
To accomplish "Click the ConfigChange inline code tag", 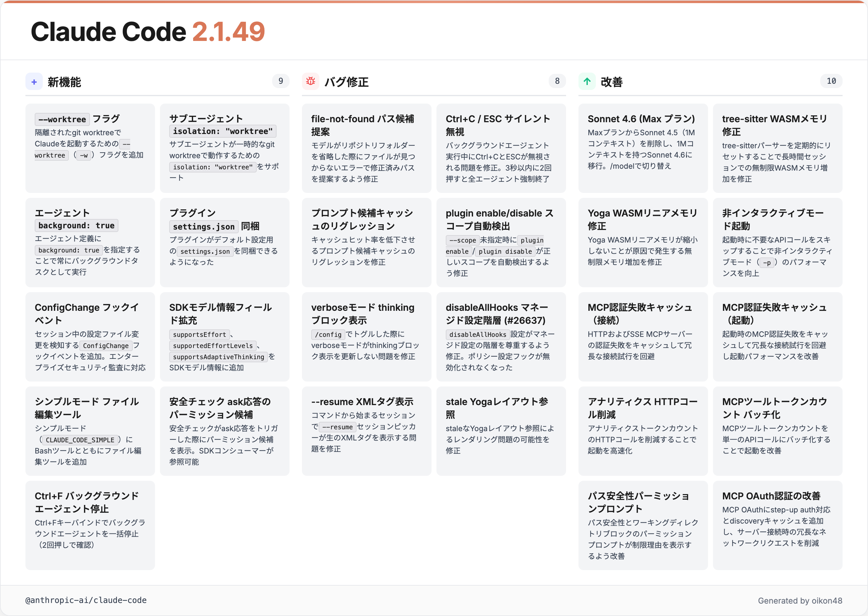I will (x=106, y=346).
